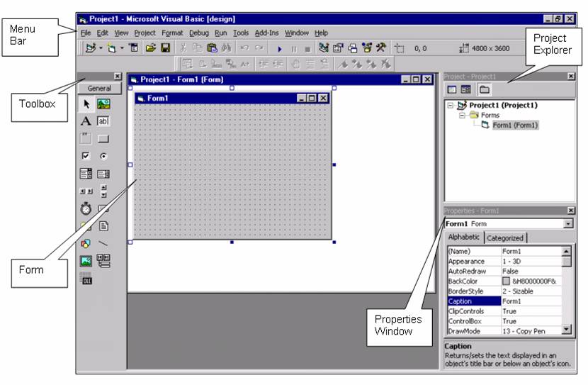588x385 pixels.
Task: Open Add Form dropdown arrow
Action: pyautogui.click(x=122, y=48)
